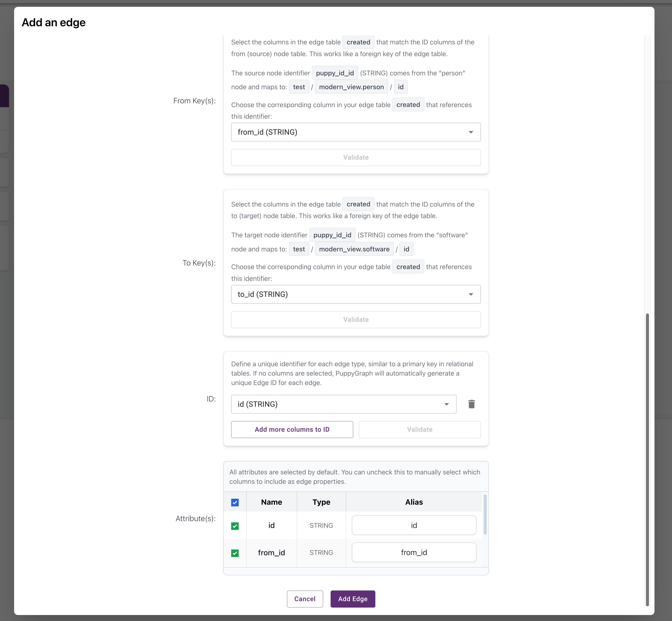
Task: Edit the alias field for from_id attribute
Action: coord(414,552)
